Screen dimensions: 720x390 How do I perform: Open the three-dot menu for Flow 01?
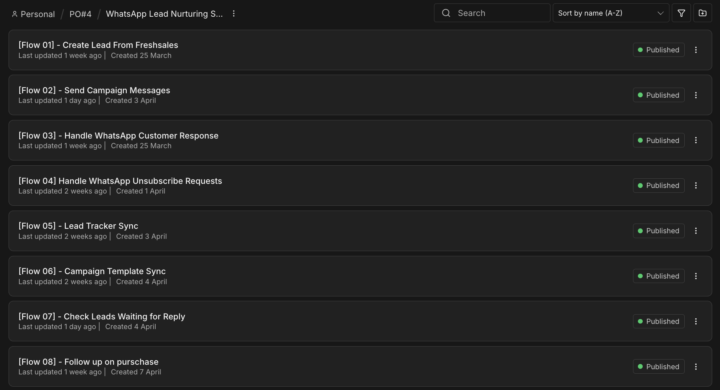(696, 50)
